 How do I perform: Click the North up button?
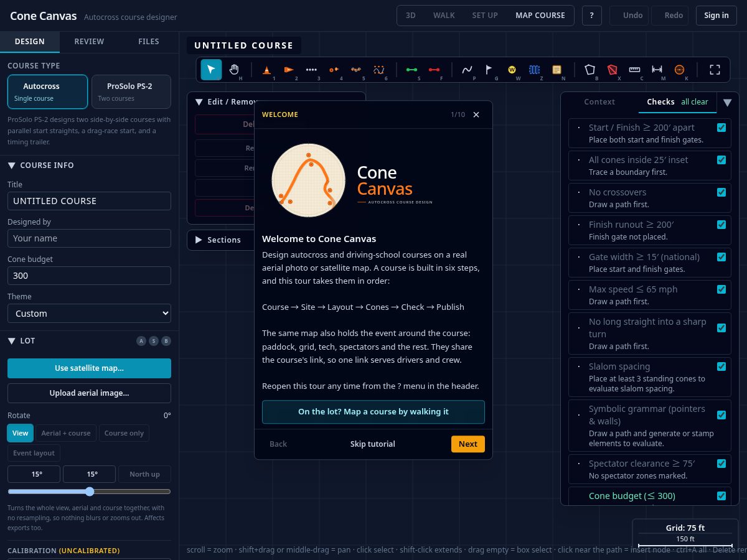144,474
